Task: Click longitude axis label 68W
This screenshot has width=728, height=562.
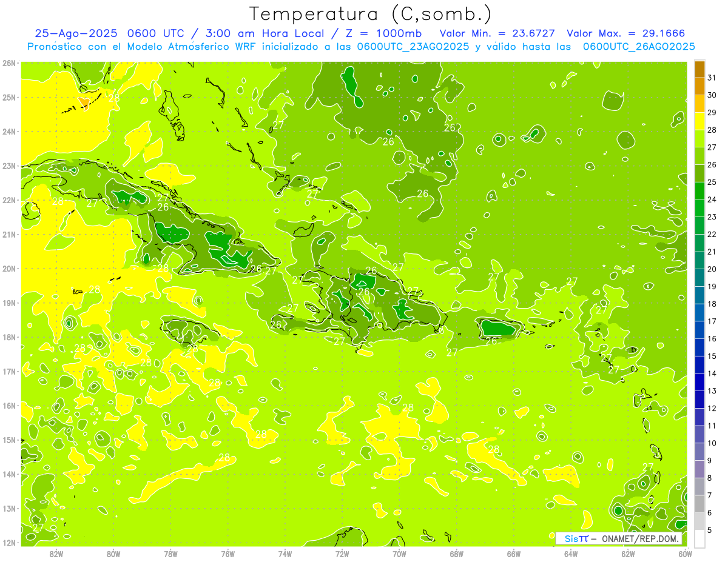Action: point(457,554)
